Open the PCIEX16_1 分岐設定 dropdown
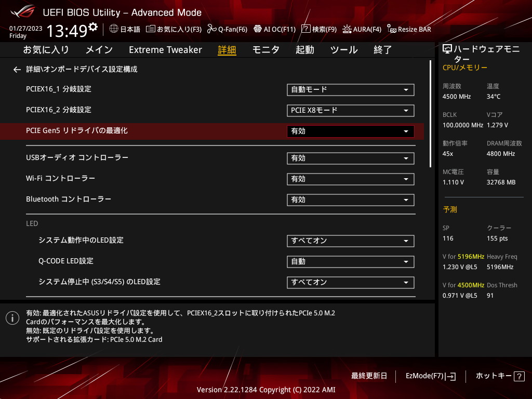 tap(351, 89)
